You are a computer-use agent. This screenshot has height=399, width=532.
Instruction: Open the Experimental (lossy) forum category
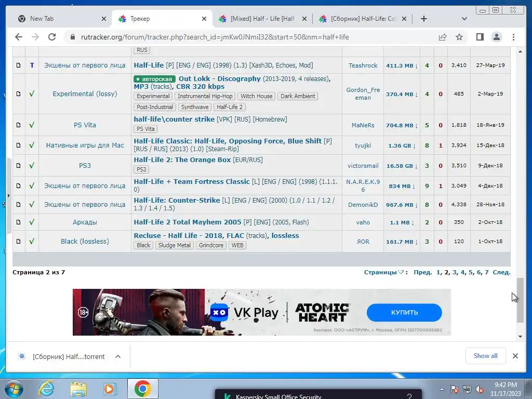click(x=85, y=94)
